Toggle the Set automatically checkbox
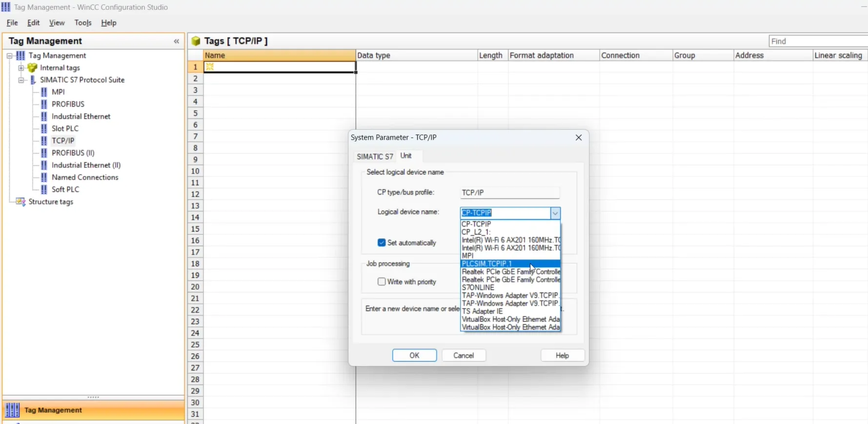The image size is (868, 424). pyautogui.click(x=382, y=243)
